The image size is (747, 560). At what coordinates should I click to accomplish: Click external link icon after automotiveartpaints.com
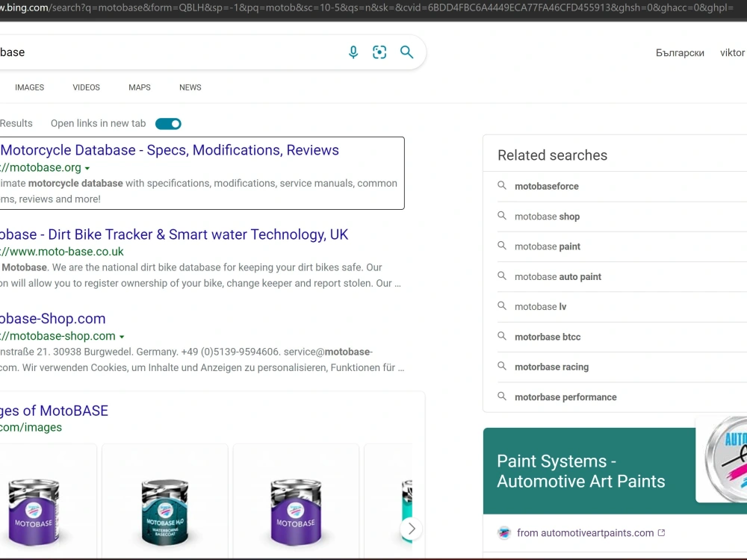click(x=661, y=533)
